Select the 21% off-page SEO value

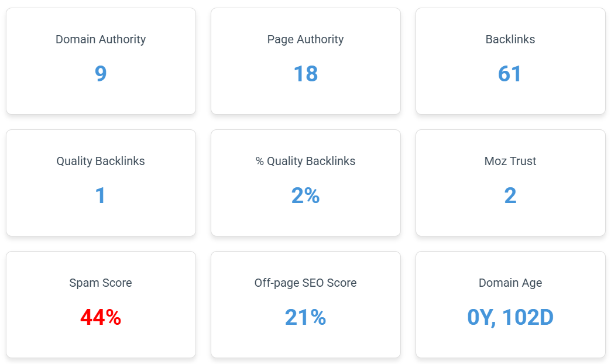[x=305, y=317]
